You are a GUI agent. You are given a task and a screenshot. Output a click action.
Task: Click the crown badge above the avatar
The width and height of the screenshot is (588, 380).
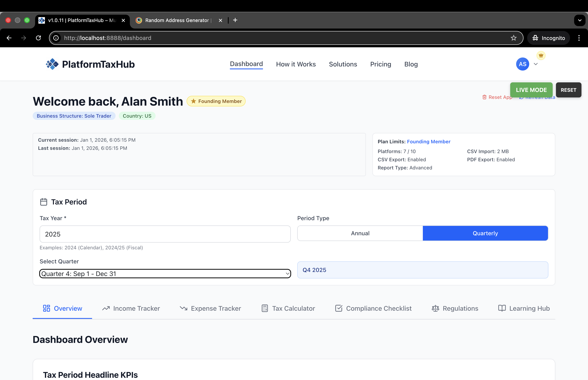pyautogui.click(x=541, y=55)
